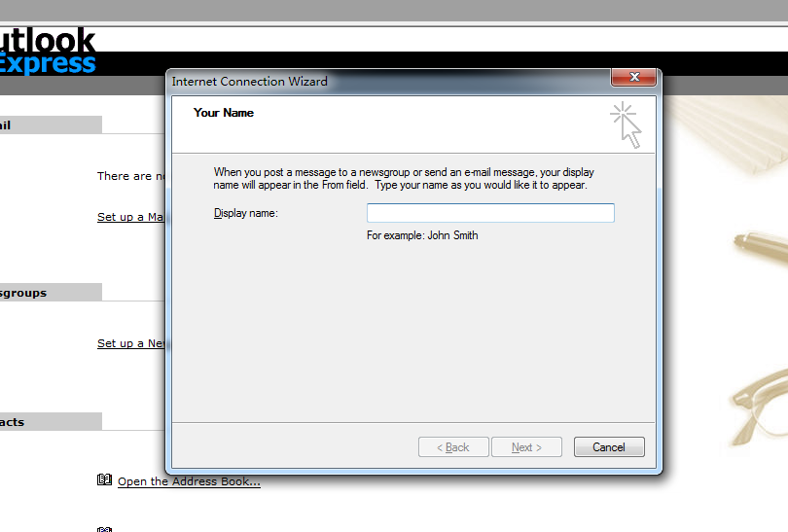Image resolution: width=788 pixels, height=532 pixels.
Task: Click the Your Name heading
Action: tap(224, 113)
